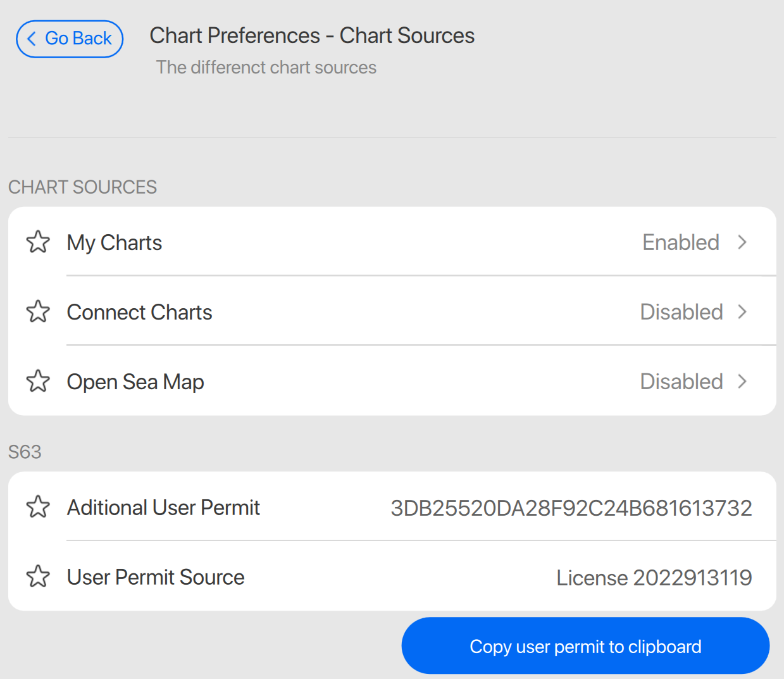Screen dimensions: 784x679
Task: Click the star next to Open Sea Map
Action: (38, 381)
